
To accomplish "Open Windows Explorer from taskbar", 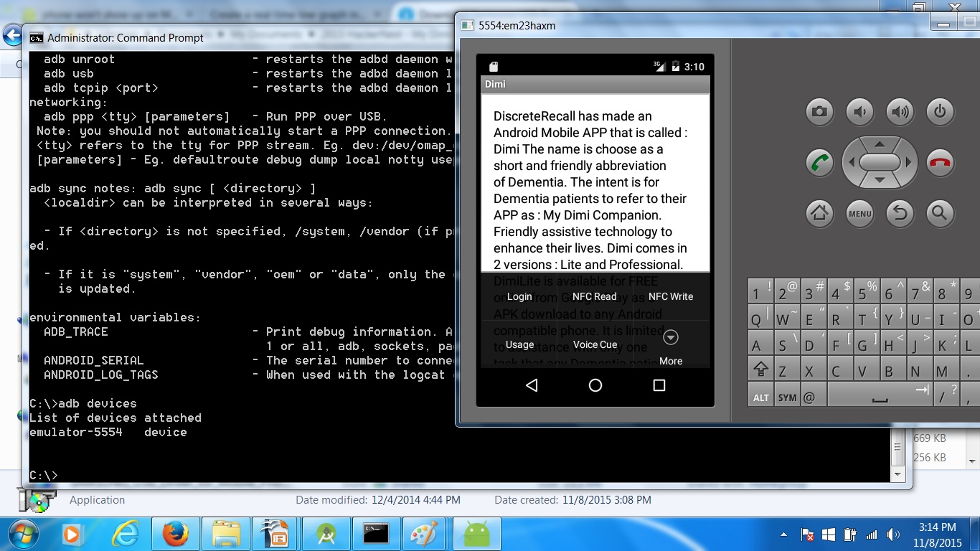I will pos(226,534).
